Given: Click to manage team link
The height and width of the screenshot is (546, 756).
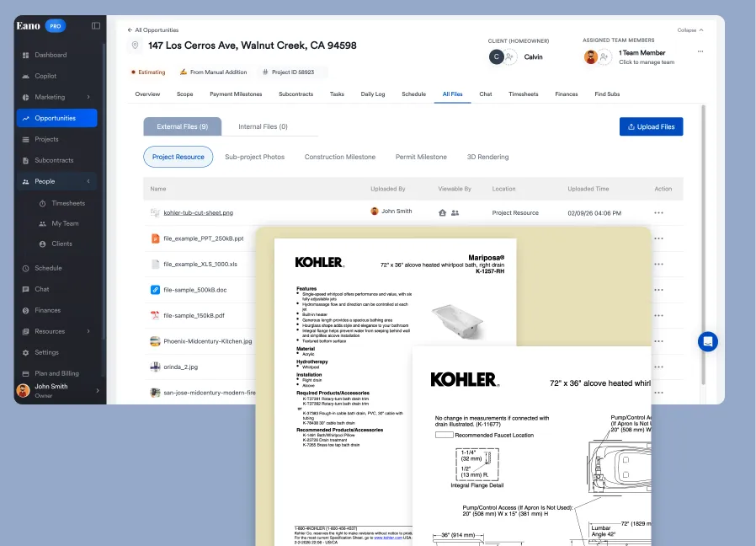Looking at the screenshot, I should tap(647, 62).
